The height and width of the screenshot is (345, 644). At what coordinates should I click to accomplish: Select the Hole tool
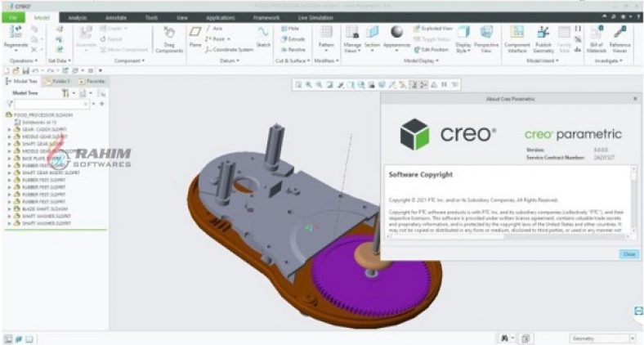pos(290,29)
